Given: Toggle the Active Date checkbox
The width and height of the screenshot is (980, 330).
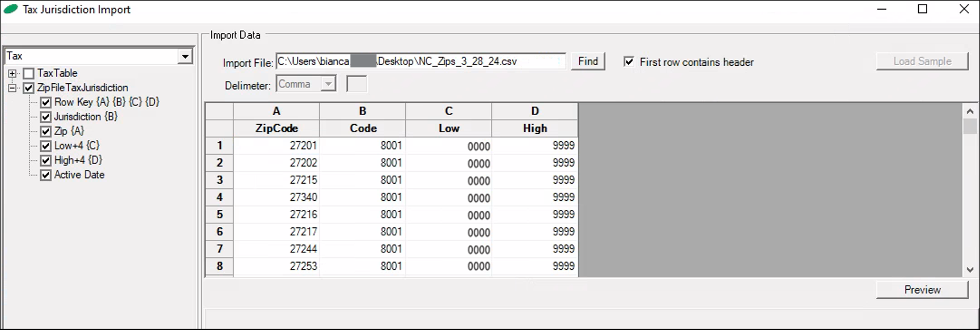Looking at the screenshot, I should coord(46,175).
